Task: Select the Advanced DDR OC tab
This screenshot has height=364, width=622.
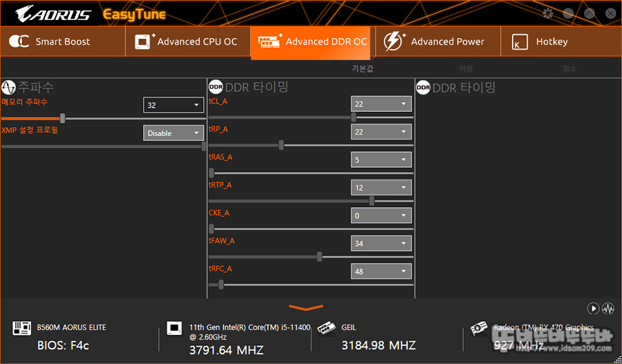Action: click(310, 43)
